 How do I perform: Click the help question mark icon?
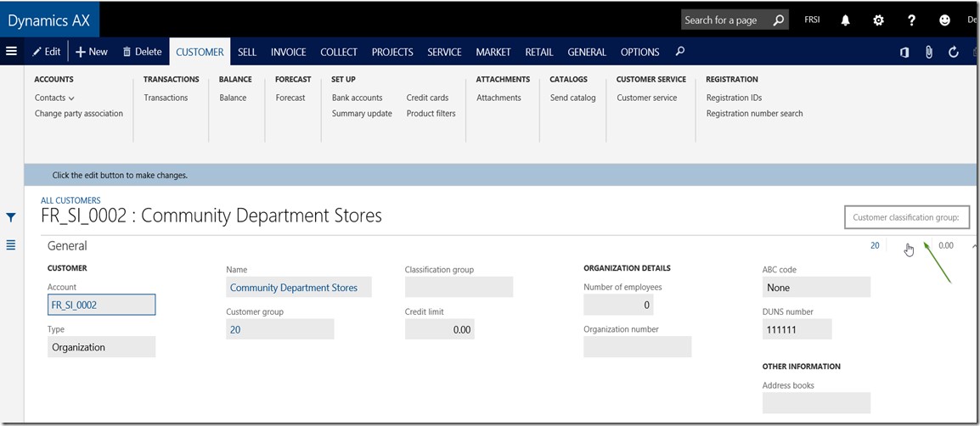pyautogui.click(x=911, y=20)
